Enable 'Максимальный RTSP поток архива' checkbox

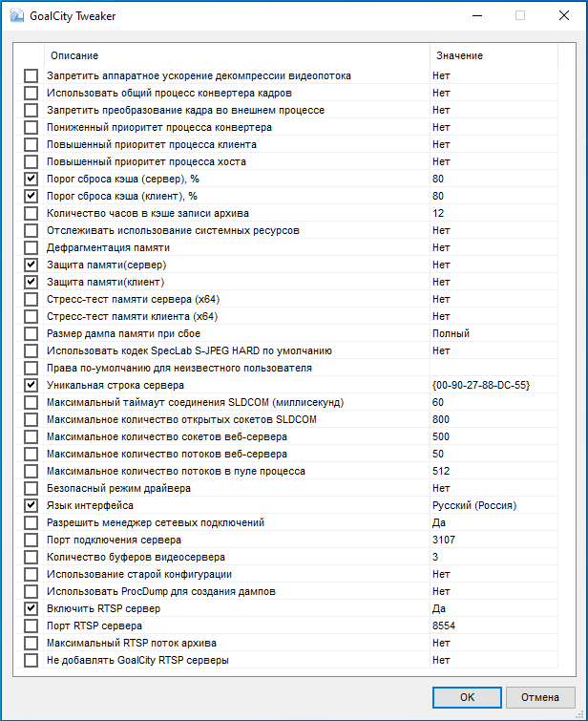point(31,643)
